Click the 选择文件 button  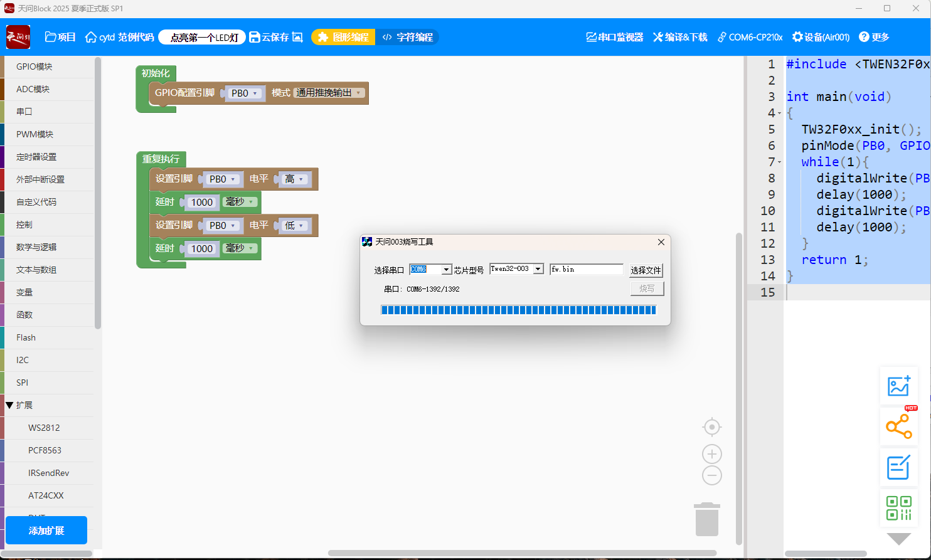point(646,270)
